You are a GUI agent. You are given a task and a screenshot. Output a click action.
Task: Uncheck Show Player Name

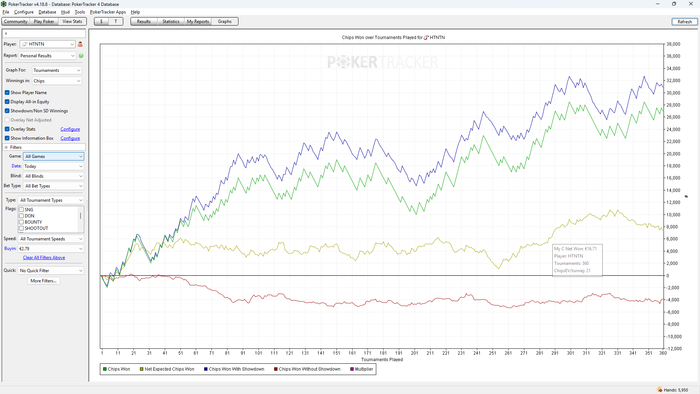pos(7,92)
